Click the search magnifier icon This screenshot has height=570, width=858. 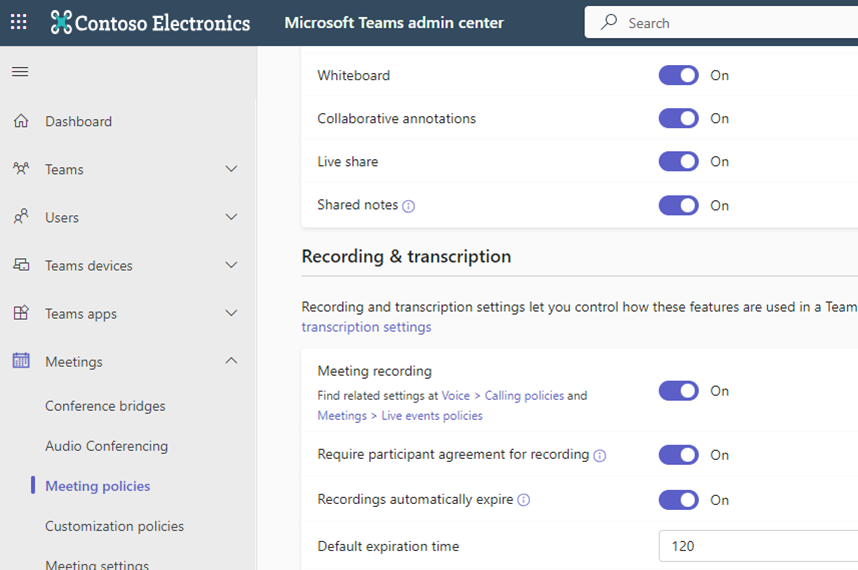tap(608, 22)
